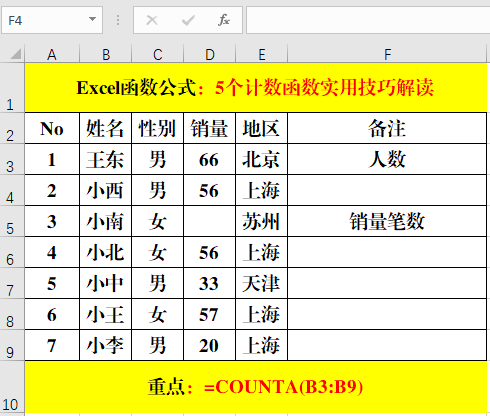The image size is (490, 416).
Task: Click the Name Box showing F4
Action: pos(52,20)
